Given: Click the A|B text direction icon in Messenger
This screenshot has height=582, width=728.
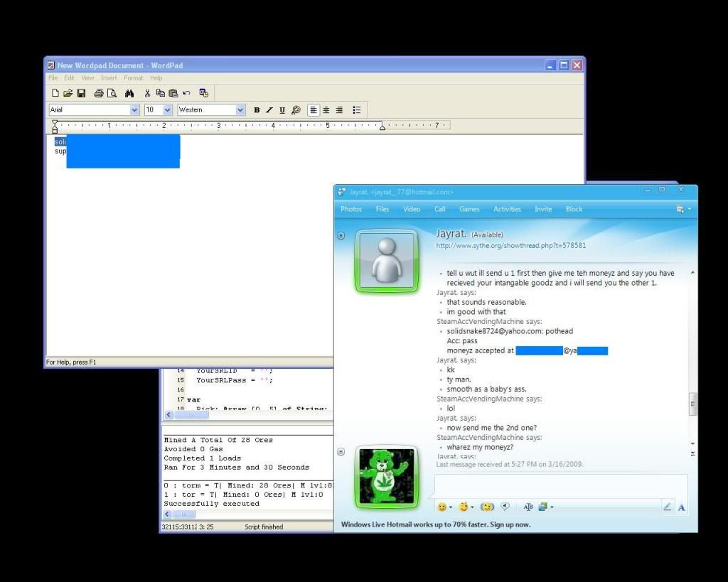Looking at the screenshot, I should click(x=528, y=507).
